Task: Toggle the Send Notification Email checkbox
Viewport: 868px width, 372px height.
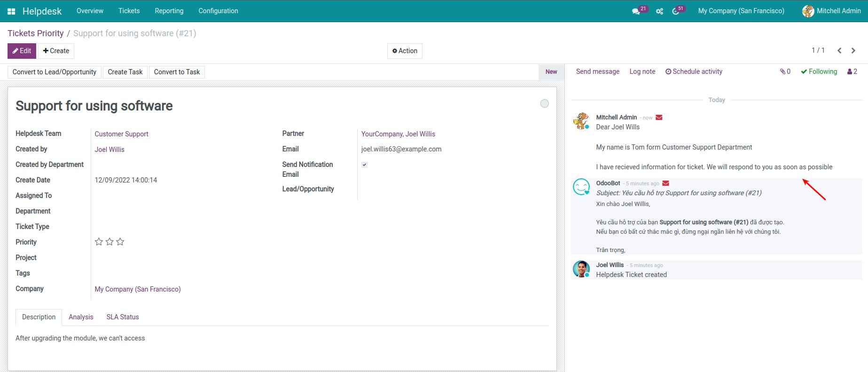Action: tap(364, 165)
